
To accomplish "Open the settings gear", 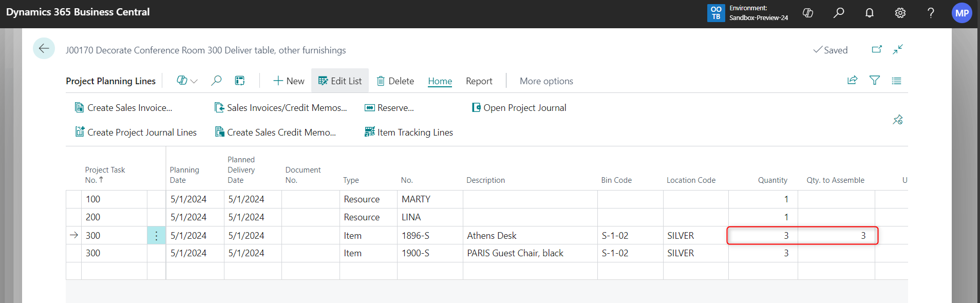I will [900, 13].
